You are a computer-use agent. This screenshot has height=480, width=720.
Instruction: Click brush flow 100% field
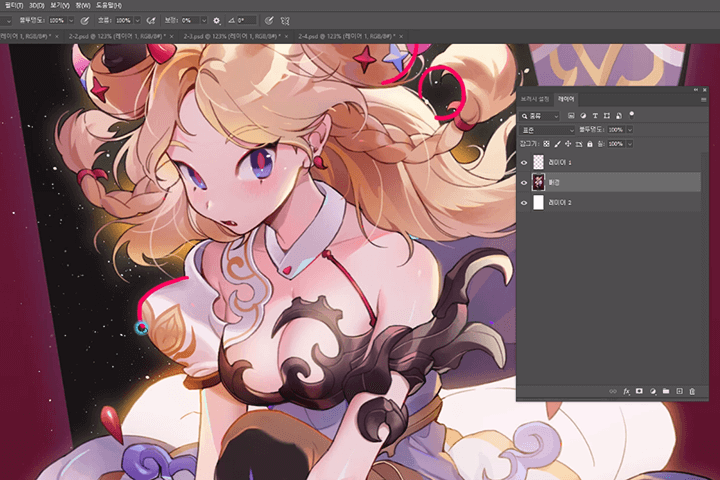click(x=124, y=21)
